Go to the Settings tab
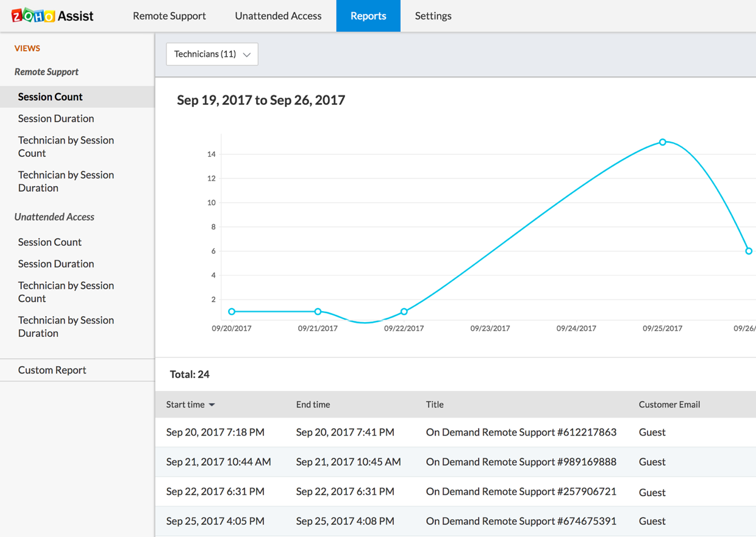 [x=433, y=16]
